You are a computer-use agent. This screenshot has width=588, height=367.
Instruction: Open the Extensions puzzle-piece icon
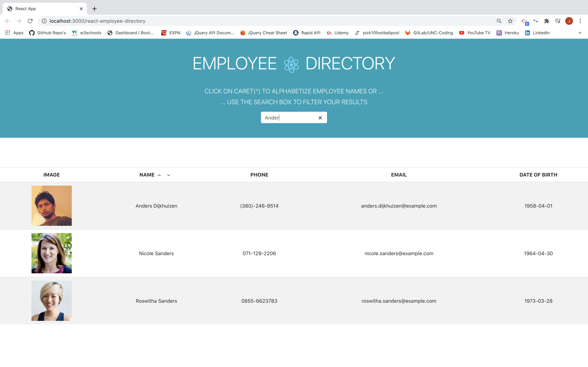pyautogui.click(x=547, y=21)
